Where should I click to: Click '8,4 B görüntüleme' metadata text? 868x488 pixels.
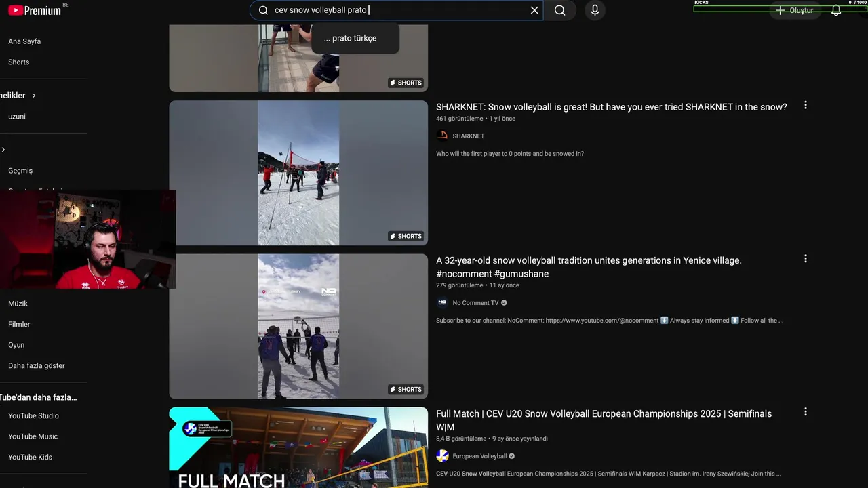461,439
